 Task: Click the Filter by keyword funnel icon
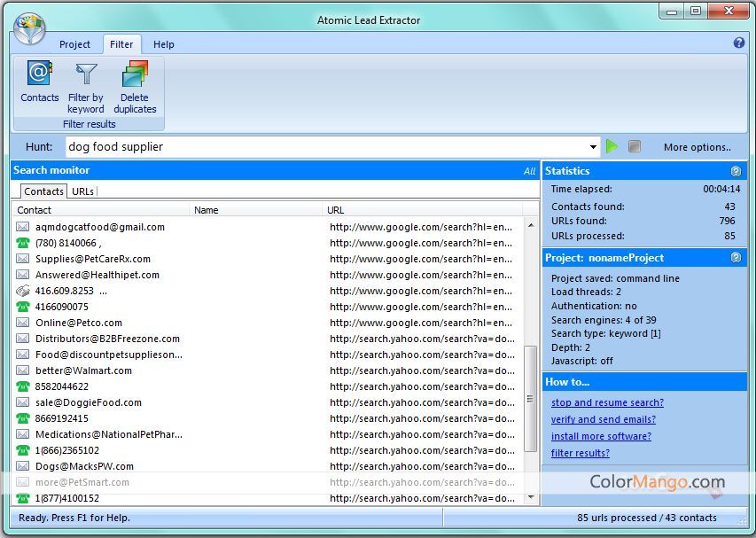coord(86,74)
